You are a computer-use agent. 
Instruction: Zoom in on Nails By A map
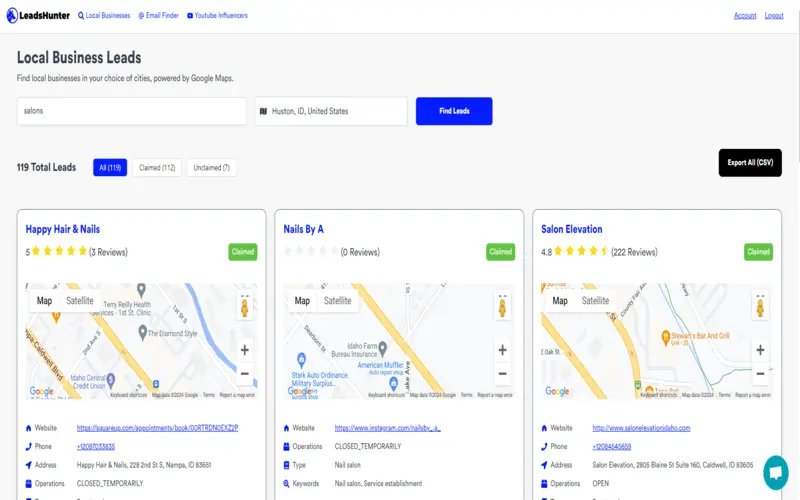click(x=502, y=350)
